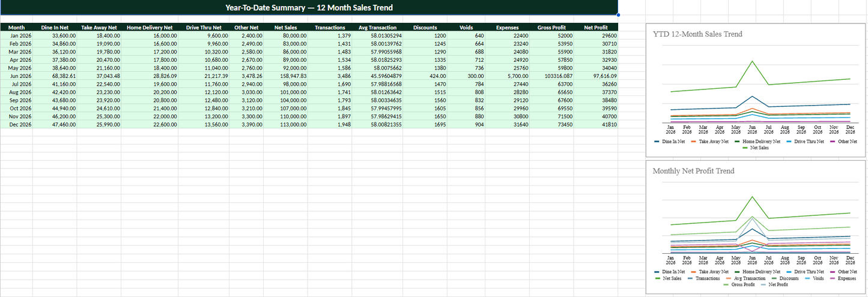The height and width of the screenshot is (297, 868).
Task: Click the Avg Transaction table header
Action: coord(378,28)
